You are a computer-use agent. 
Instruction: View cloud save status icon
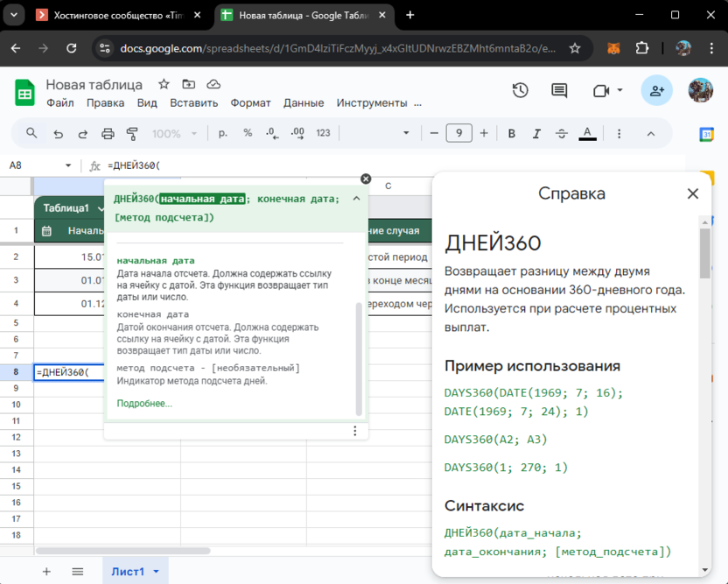pos(213,84)
